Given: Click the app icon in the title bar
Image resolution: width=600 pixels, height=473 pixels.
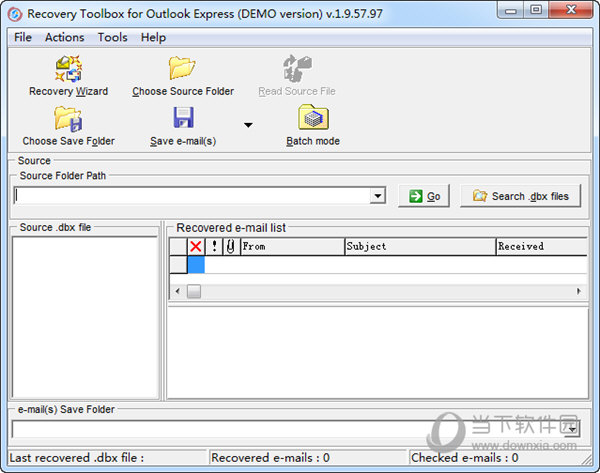Looking at the screenshot, I should [15, 15].
